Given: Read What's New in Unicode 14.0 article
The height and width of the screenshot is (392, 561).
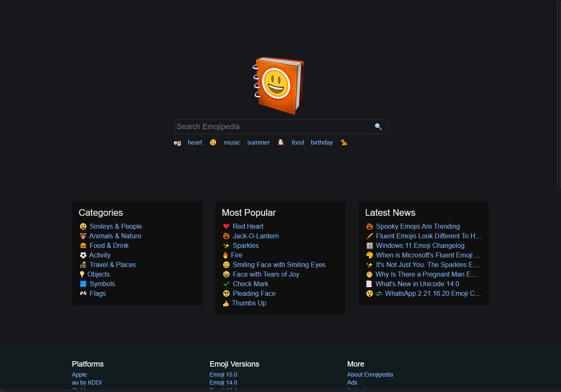Looking at the screenshot, I should 417,284.
